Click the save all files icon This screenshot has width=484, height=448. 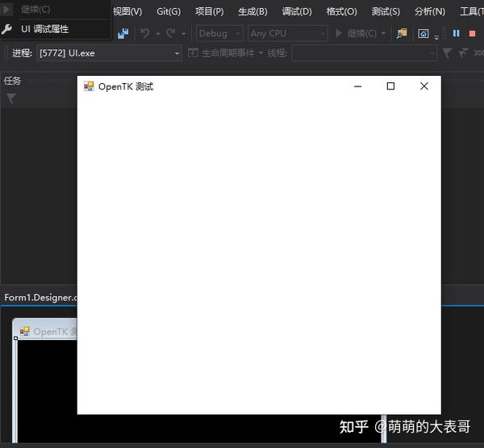[x=123, y=33]
